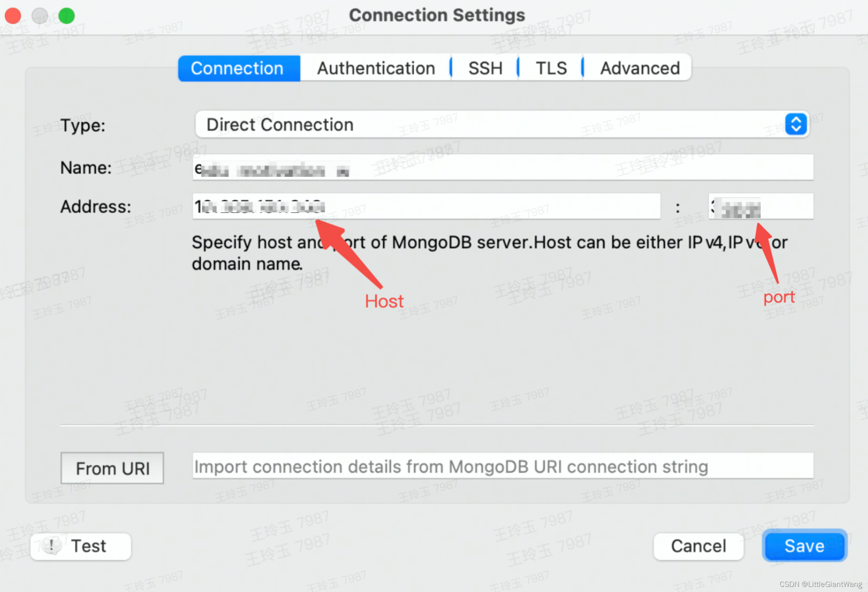Click the host address field
Viewport: 868px width, 592px height.
425,206
